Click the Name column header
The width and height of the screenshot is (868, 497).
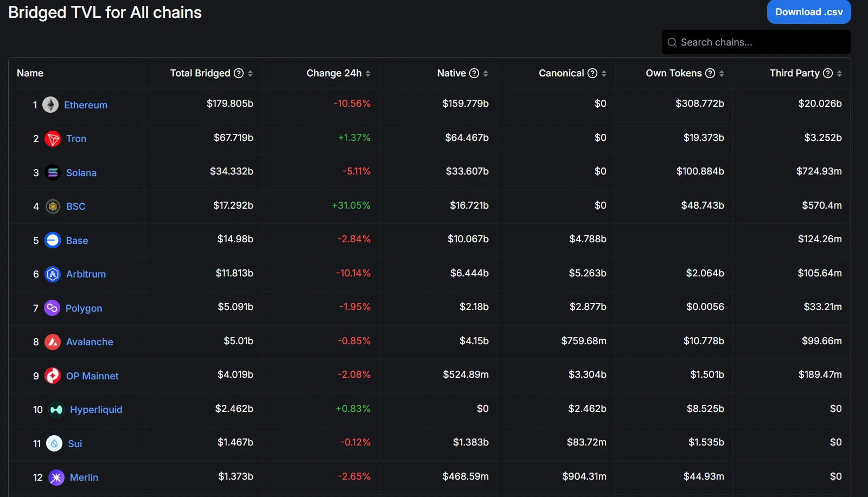[x=30, y=73]
